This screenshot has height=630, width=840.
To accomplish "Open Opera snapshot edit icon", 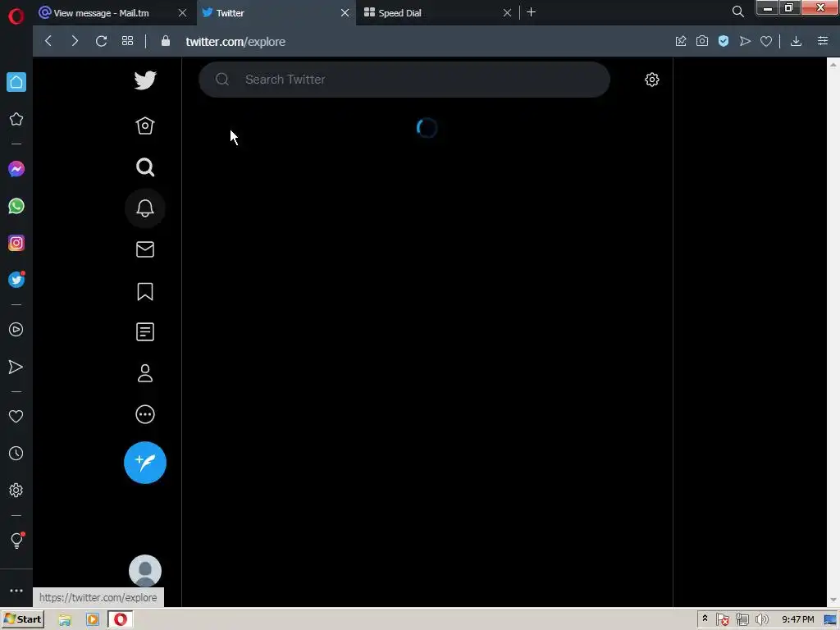I will (x=681, y=41).
